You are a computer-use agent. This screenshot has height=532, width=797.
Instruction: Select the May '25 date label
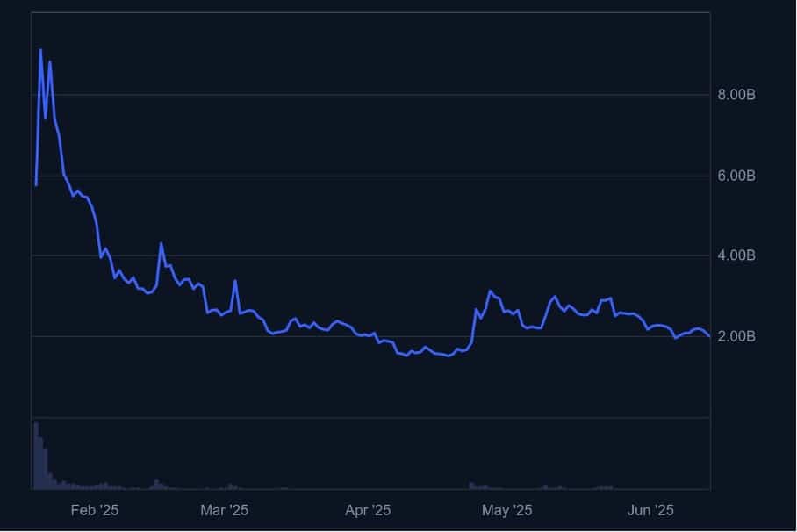(507, 510)
